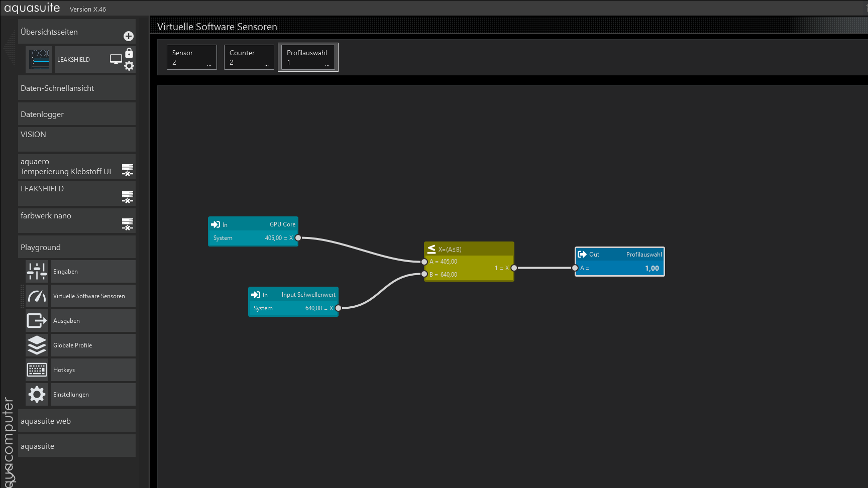This screenshot has height=488, width=868.
Task: Open the aquasuite web entry
Action: pos(77,421)
